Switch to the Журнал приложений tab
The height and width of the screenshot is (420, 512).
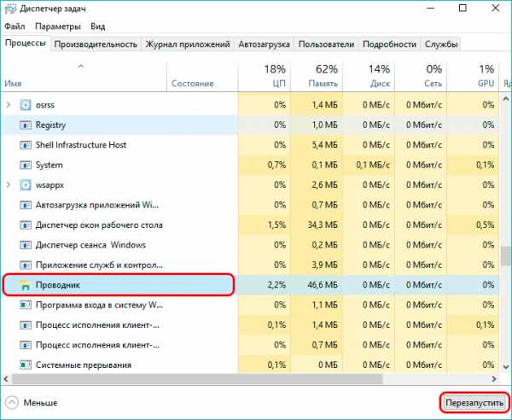tap(188, 44)
